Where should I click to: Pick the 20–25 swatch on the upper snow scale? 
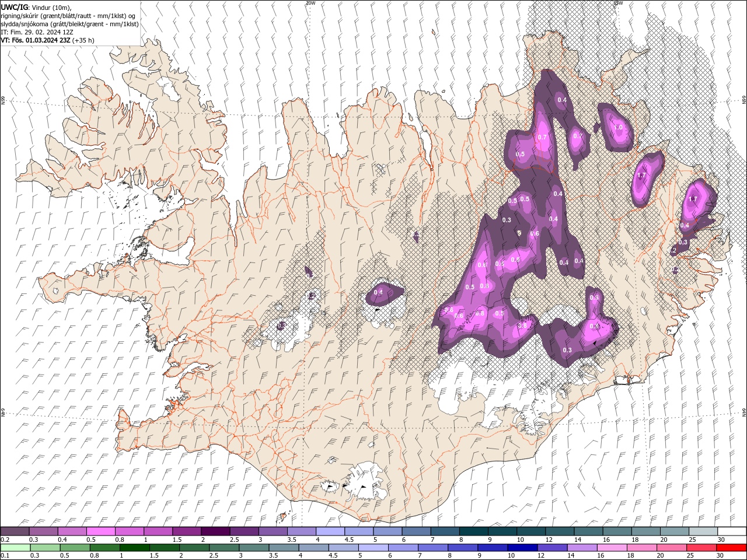tap(675, 531)
